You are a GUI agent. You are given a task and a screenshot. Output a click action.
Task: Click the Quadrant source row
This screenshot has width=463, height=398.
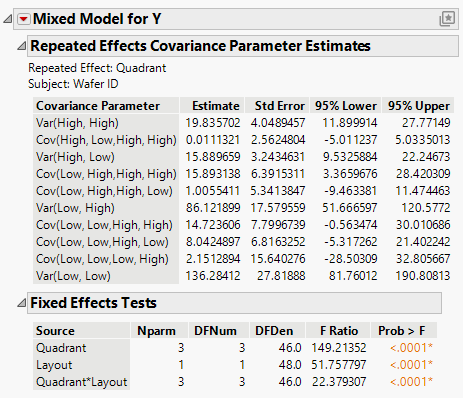[61, 348]
